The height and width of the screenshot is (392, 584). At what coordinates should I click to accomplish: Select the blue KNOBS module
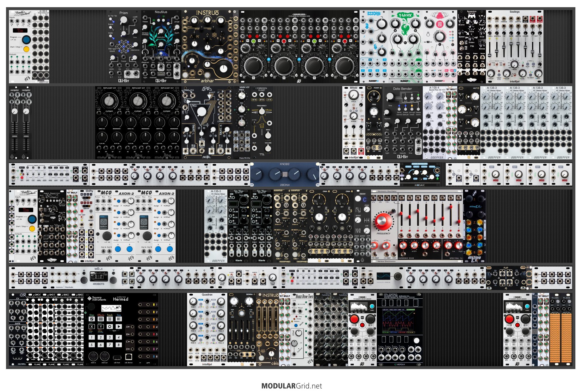[285, 174]
